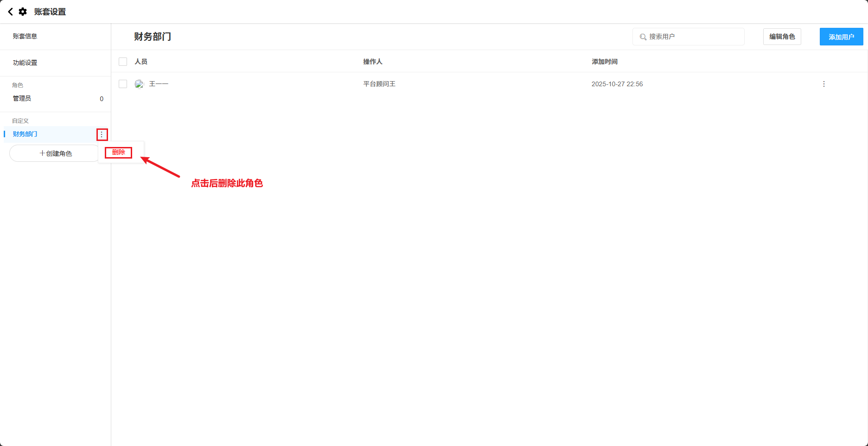Click the search magnifier icon
868x446 pixels.
(643, 37)
